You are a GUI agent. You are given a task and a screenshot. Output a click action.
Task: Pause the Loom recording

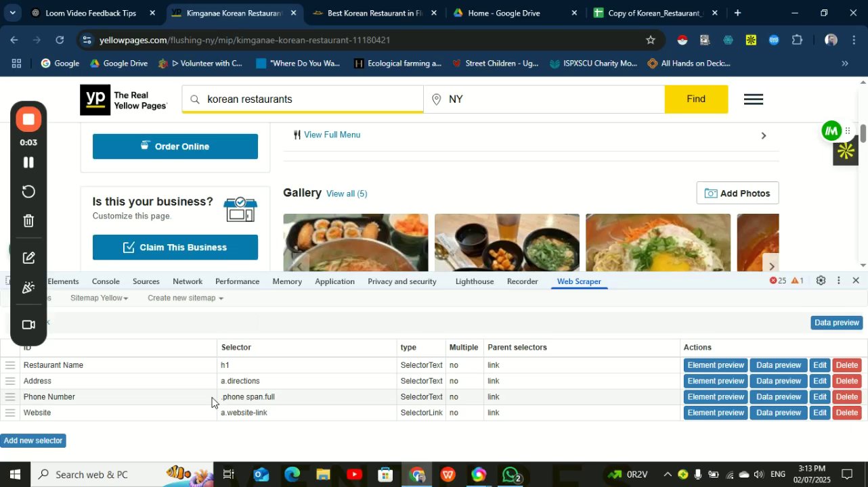[x=28, y=162]
